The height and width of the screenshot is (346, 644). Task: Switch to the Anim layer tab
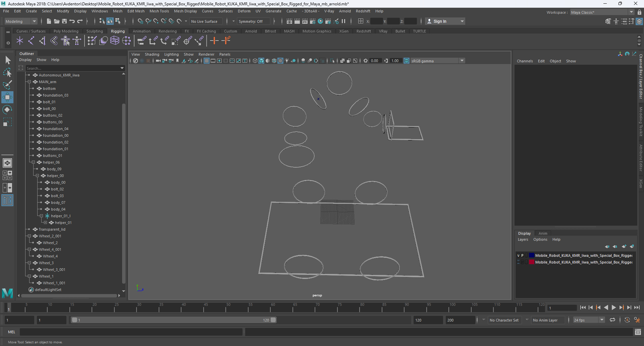[x=543, y=233]
